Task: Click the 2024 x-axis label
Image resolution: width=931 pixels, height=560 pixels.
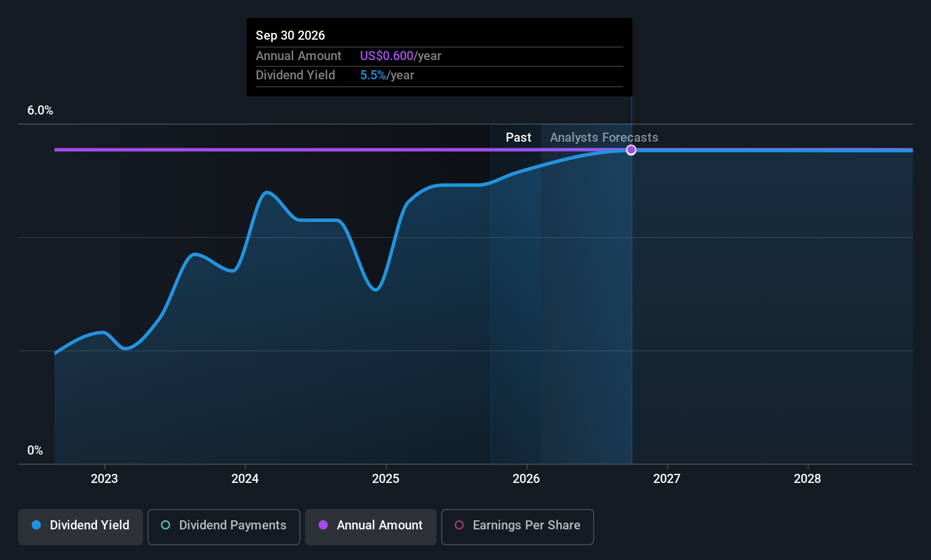Action: tap(245, 479)
